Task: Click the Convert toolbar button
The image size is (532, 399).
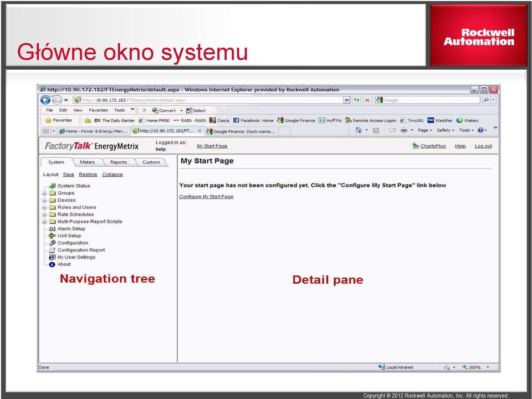Action: (x=164, y=111)
